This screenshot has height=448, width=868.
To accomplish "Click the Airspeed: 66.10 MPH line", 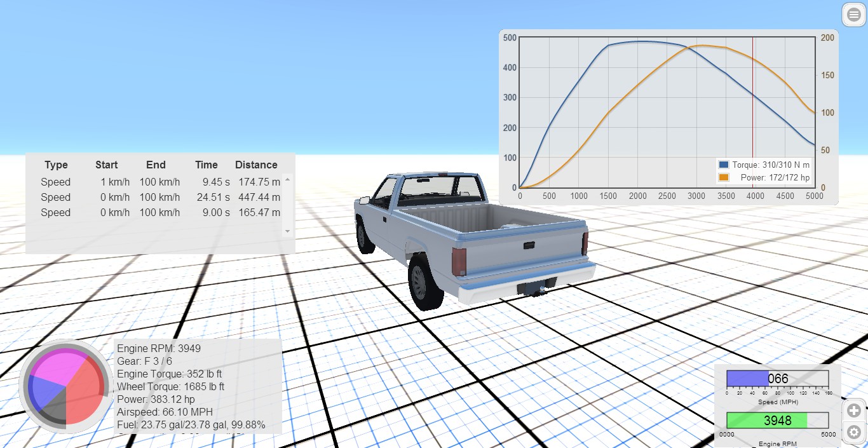I will click(165, 412).
